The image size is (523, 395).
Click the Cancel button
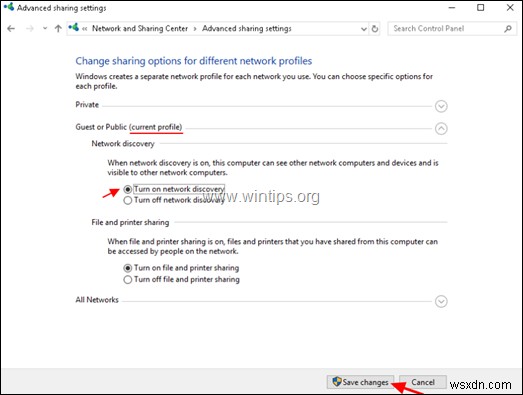423,382
